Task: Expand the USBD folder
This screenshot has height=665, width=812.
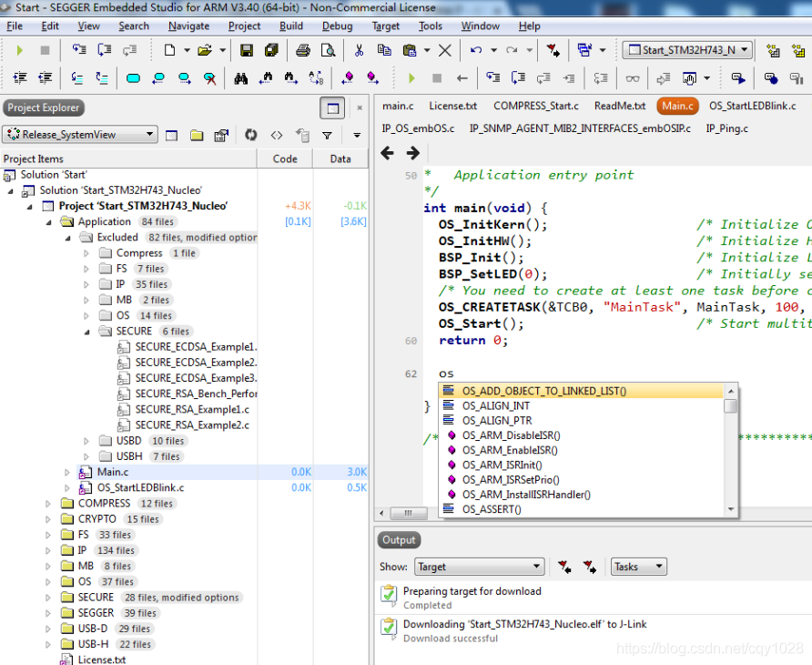Action: 86,441
